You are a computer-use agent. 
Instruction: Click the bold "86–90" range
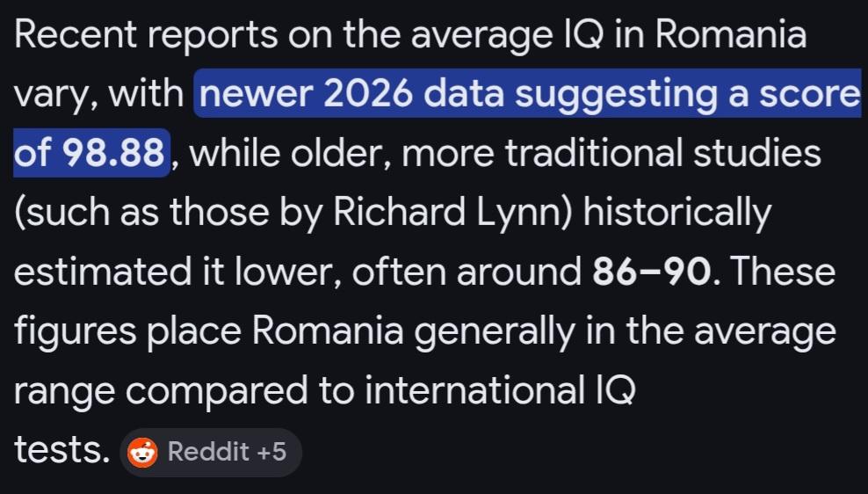click(x=651, y=272)
